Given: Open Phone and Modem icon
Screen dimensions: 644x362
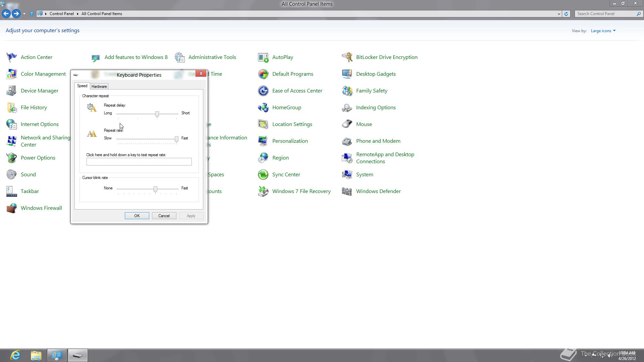Looking at the screenshot, I should tap(347, 141).
